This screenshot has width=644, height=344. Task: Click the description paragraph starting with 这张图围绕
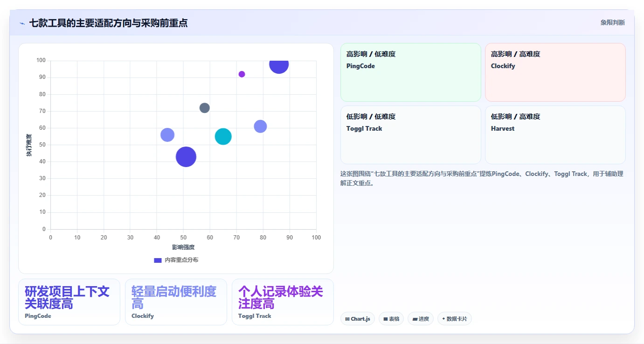(x=482, y=178)
